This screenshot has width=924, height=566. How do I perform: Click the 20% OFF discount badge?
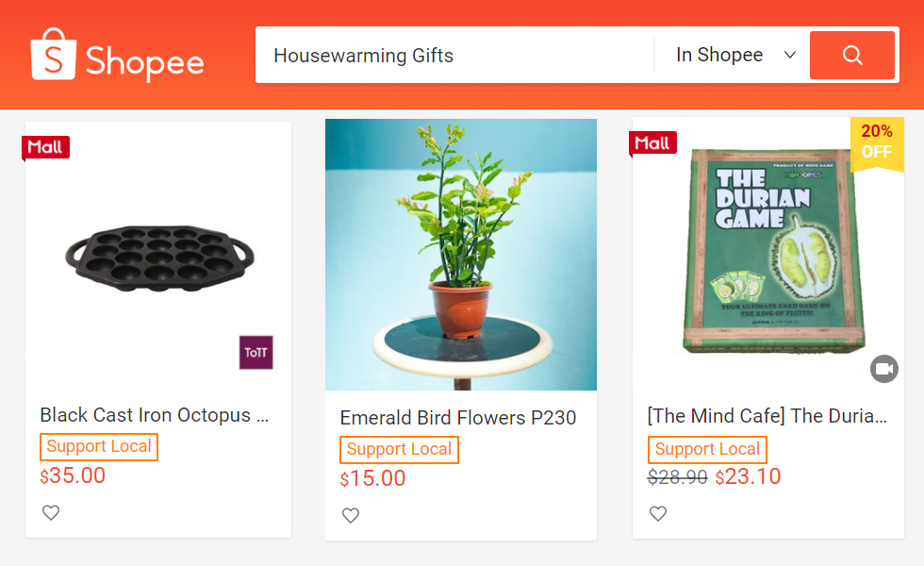877,141
